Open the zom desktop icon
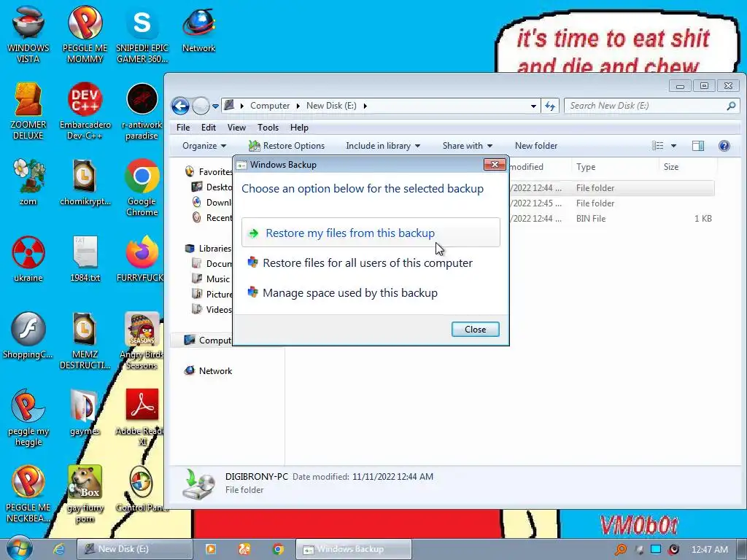The width and height of the screenshot is (747, 560). (28, 182)
